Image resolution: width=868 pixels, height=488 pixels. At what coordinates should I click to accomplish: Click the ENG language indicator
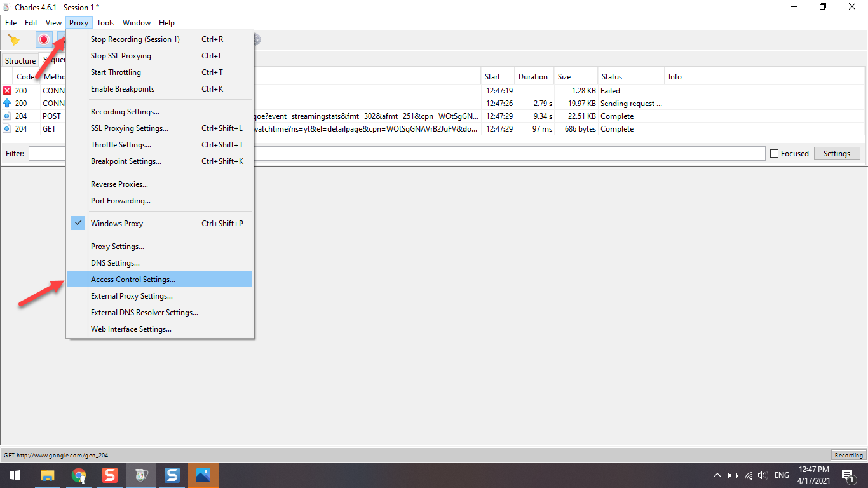(x=782, y=475)
